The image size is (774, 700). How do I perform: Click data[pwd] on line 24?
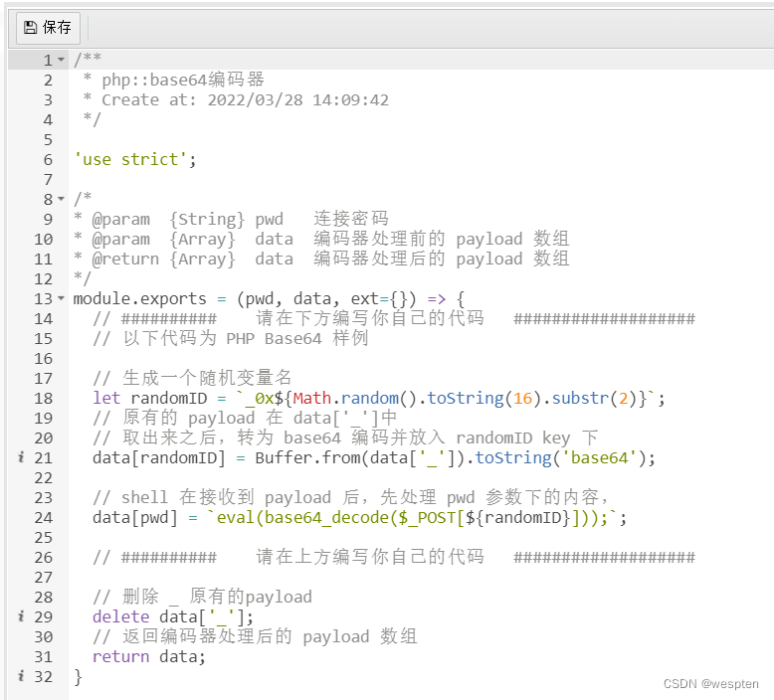point(134,517)
